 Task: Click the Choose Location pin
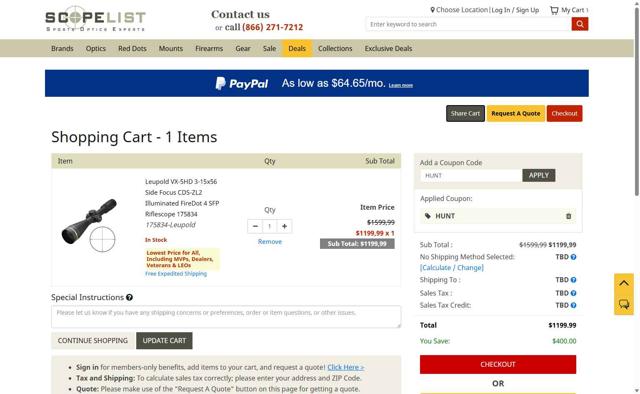point(432,10)
